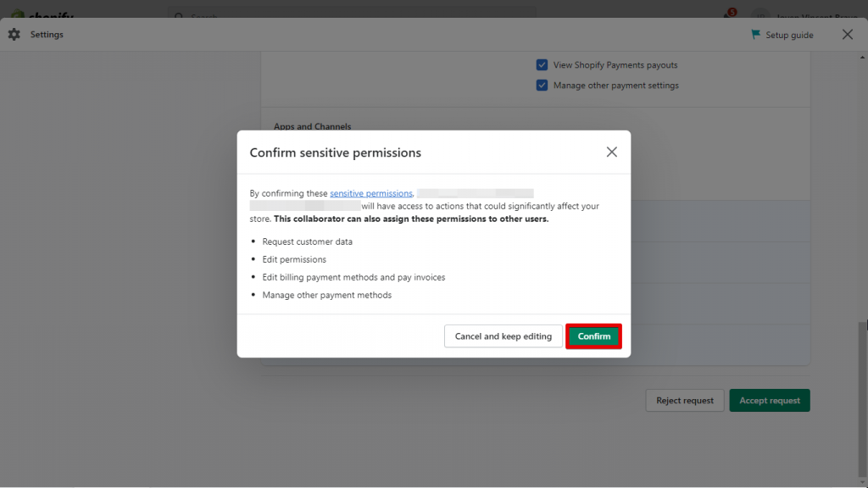The height and width of the screenshot is (488, 868).
Task: Close the Settings page with the X
Action: point(847,34)
